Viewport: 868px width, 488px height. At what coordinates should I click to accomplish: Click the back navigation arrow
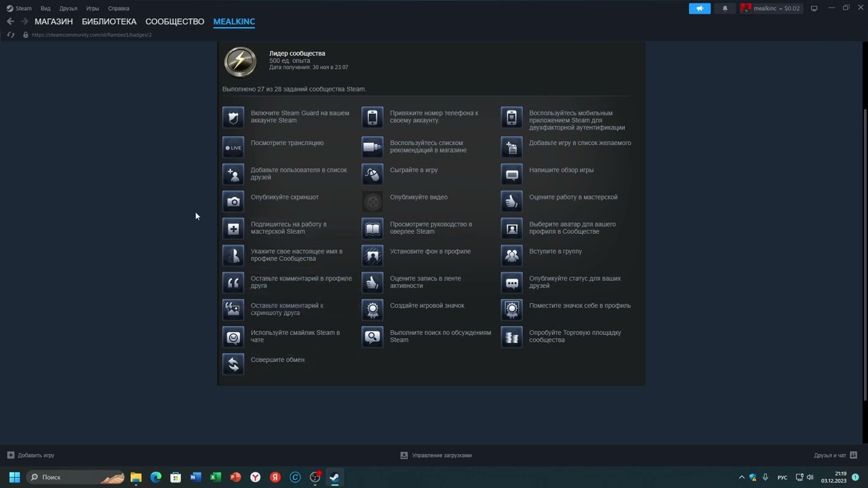click(10, 22)
